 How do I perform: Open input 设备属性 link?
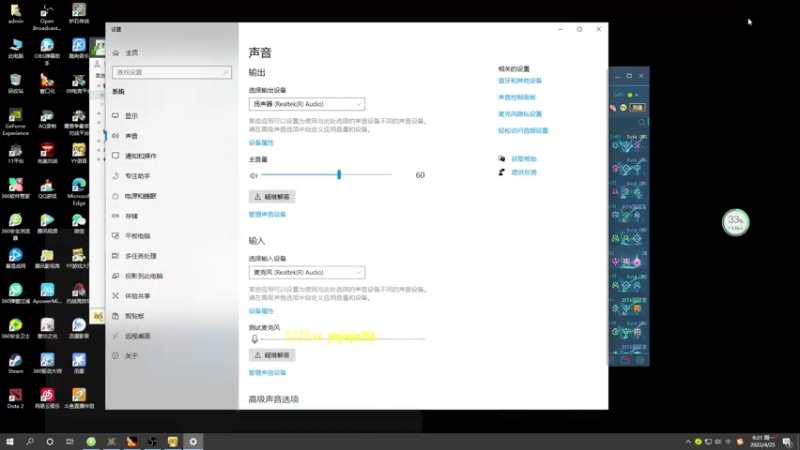261,311
